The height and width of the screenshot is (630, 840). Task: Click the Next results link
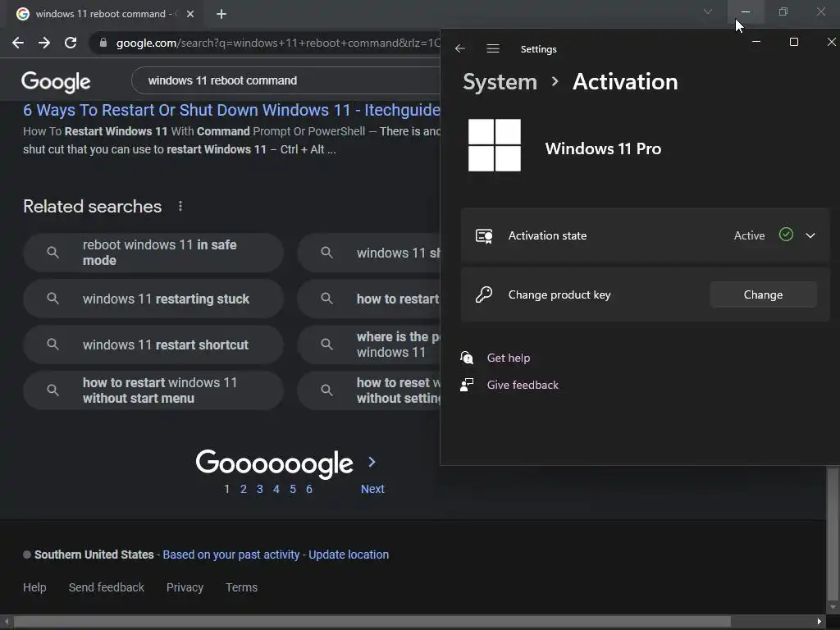click(x=372, y=489)
